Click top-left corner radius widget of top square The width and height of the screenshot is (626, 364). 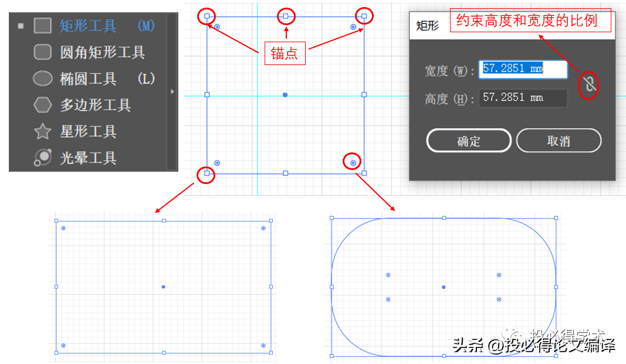tap(217, 27)
